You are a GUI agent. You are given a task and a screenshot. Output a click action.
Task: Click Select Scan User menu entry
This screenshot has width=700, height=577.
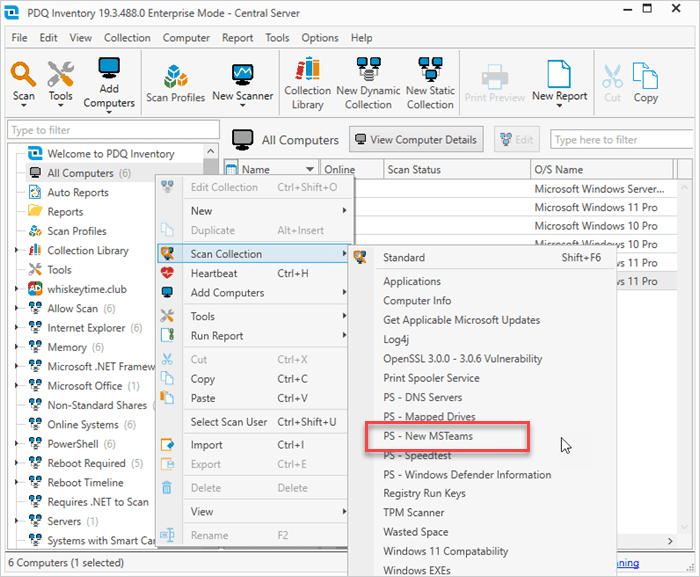pos(253,422)
